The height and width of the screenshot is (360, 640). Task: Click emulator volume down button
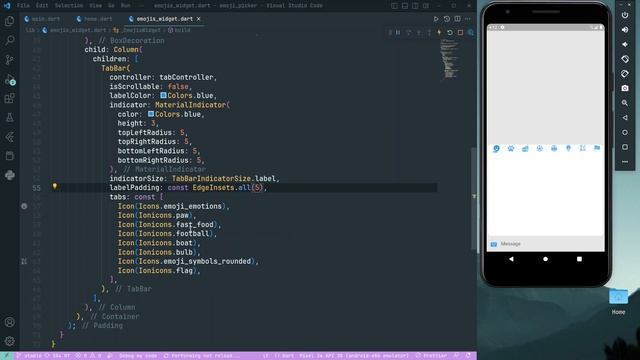point(625,44)
